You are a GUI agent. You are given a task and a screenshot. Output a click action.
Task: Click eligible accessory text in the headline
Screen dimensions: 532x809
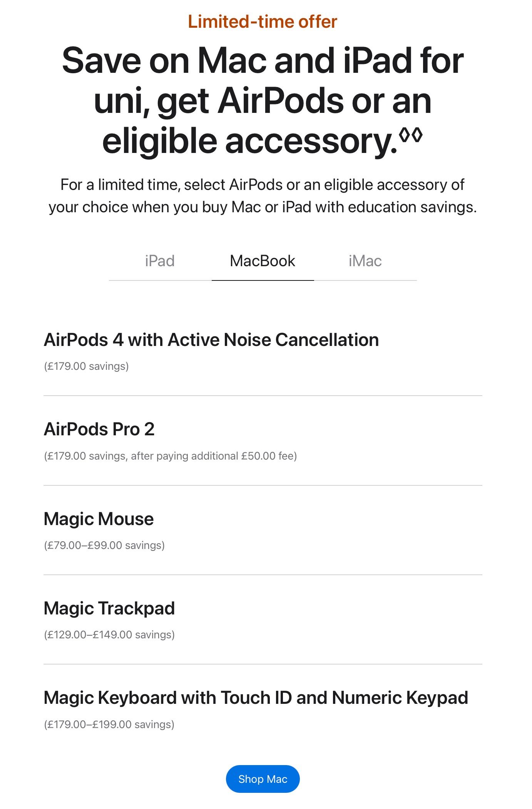click(249, 141)
